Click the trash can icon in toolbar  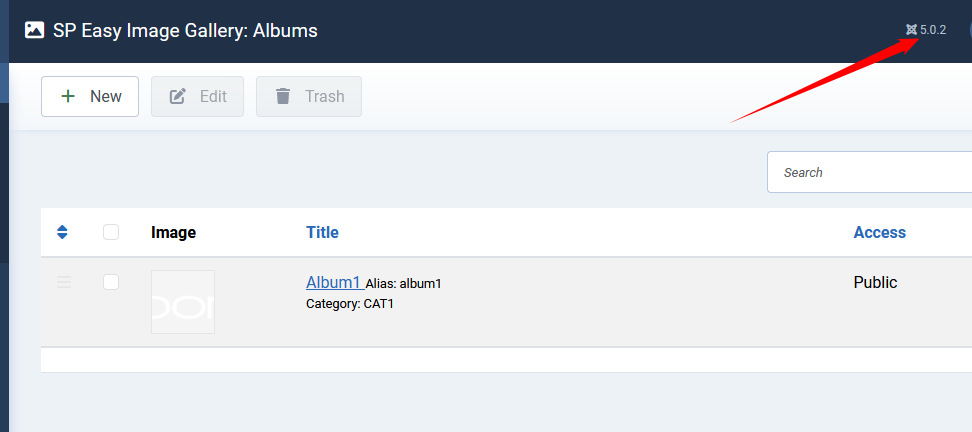(x=283, y=96)
